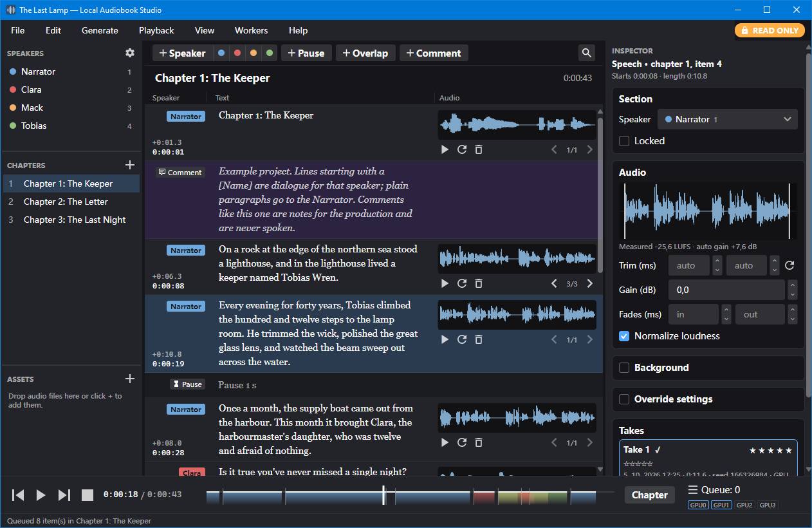Open speakers settings gear

pyautogui.click(x=130, y=53)
